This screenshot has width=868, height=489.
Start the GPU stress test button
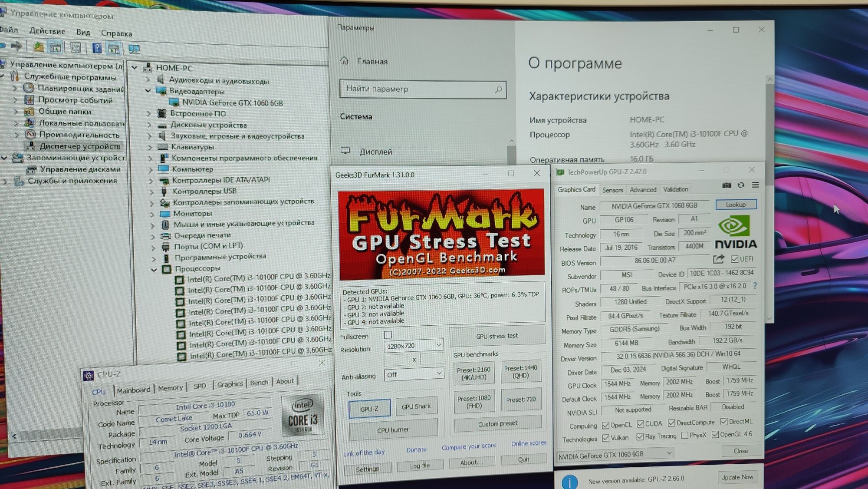pyautogui.click(x=497, y=336)
